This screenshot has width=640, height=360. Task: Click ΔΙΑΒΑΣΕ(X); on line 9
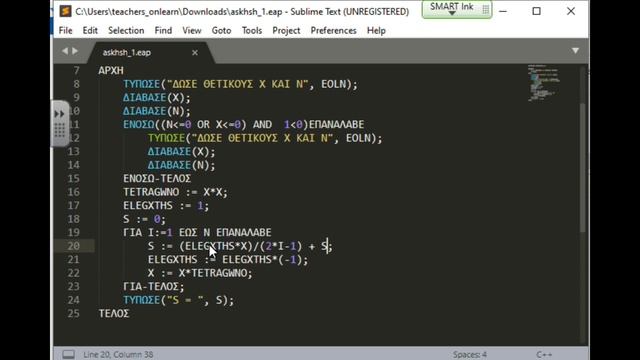tap(157, 98)
